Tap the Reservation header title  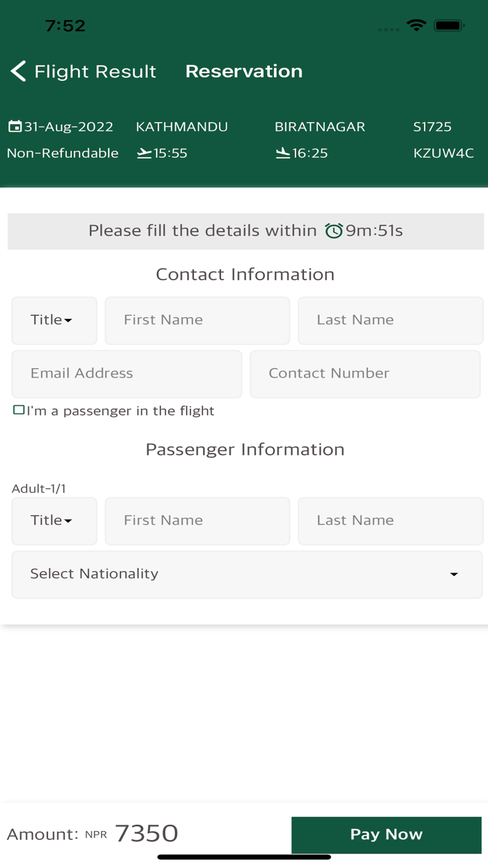243,71
